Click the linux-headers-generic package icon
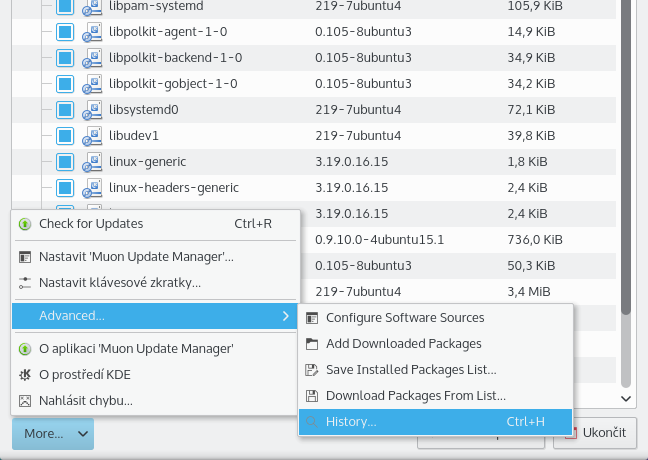 pos(92,188)
